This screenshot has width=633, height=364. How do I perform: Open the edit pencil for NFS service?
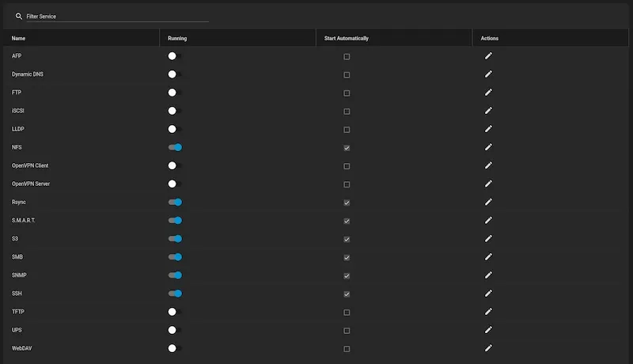[x=488, y=147]
